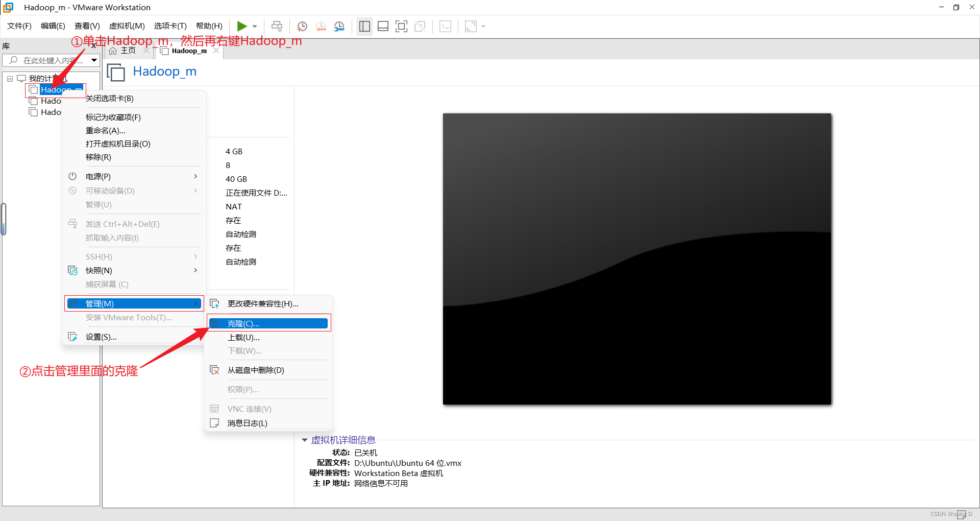
Task: Open the 编辑(E) menu
Action: (53, 26)
